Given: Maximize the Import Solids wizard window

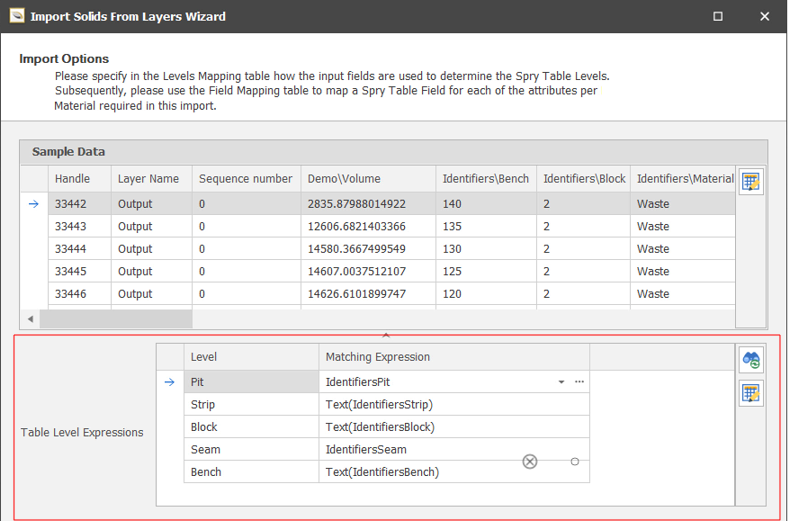Looking at the screenshot, I should pyautogui.click(x=717, y=16).
